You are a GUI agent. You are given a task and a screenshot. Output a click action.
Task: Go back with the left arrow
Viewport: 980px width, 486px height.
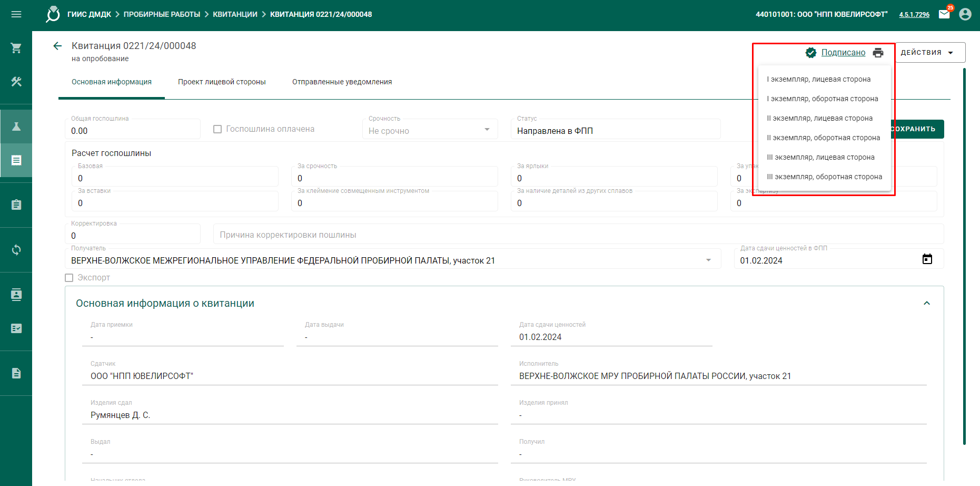(x=57, y=46)
